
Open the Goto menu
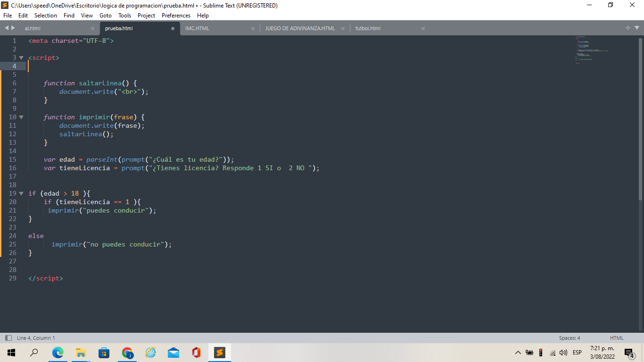click(106, 16)
